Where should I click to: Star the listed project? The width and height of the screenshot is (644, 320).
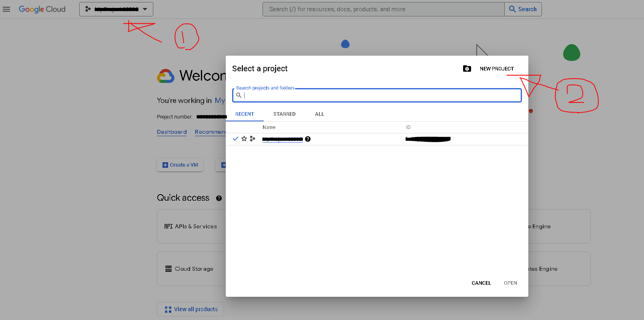(244, 139)
